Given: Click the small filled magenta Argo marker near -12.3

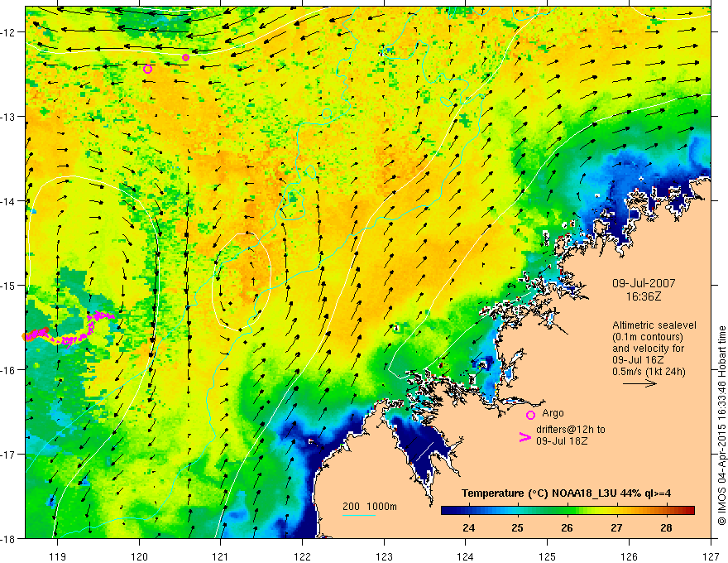Looking at the screenshot, I should (x=185, y=58).
